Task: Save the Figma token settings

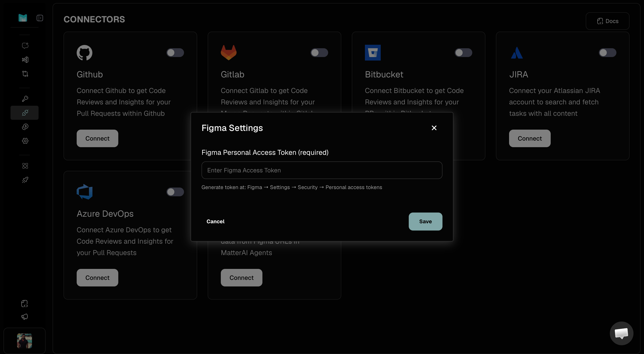Action: [425, 221]
